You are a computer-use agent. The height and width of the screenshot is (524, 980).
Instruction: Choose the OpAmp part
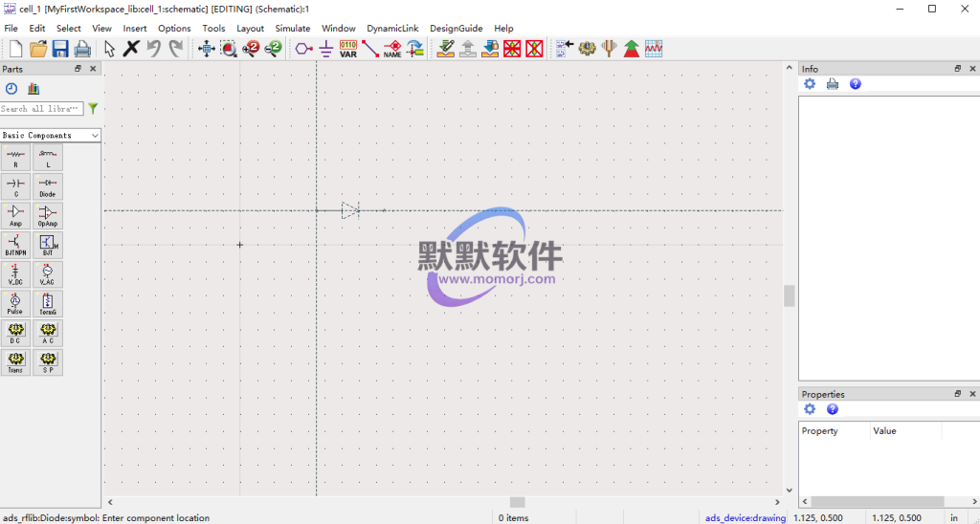point(48,215)
